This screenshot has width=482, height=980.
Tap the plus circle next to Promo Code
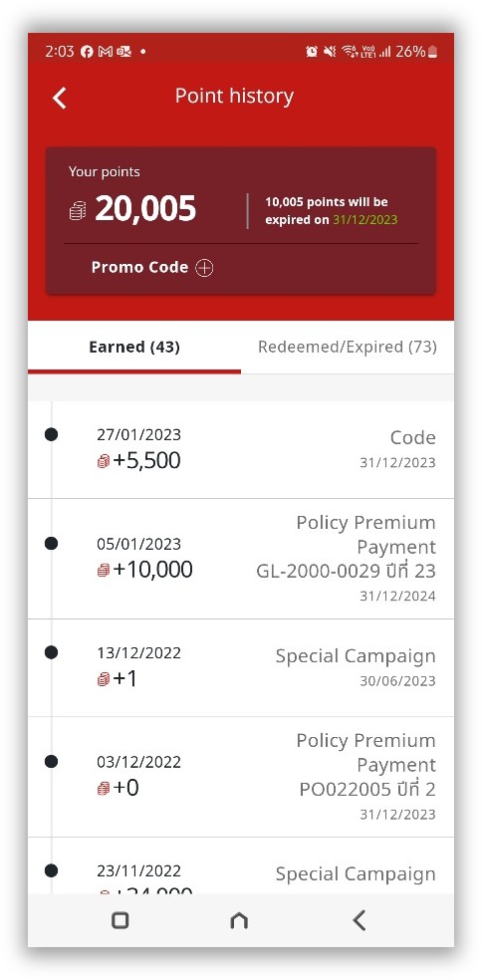204,268
